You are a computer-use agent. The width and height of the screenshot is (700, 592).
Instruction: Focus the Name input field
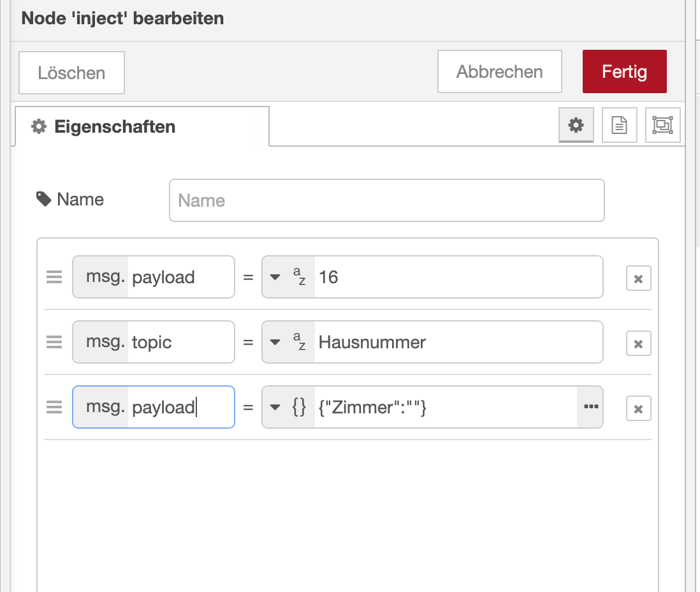coord(386,200)
